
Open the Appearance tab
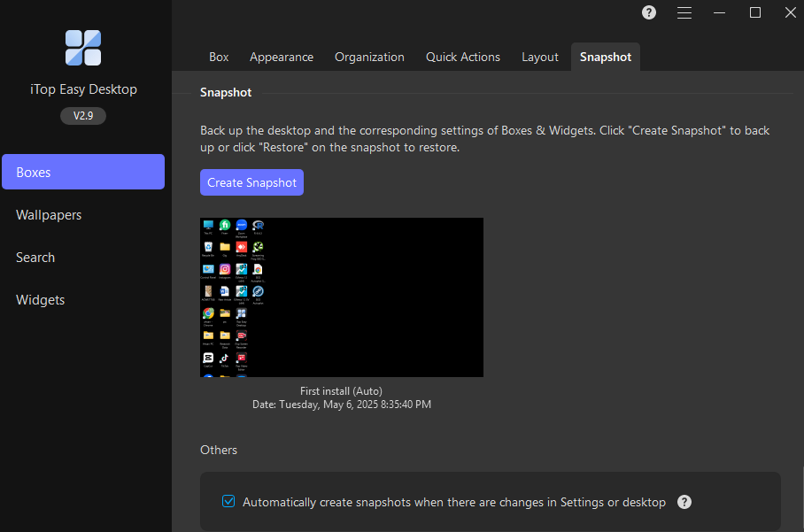point(282,57)
